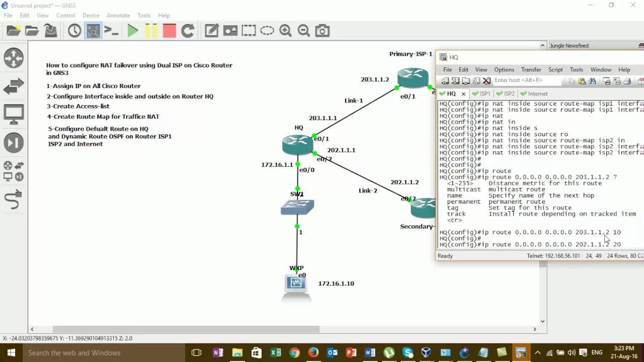
Task: Open GNS3 Annotate menu
Action: [119, 16]
